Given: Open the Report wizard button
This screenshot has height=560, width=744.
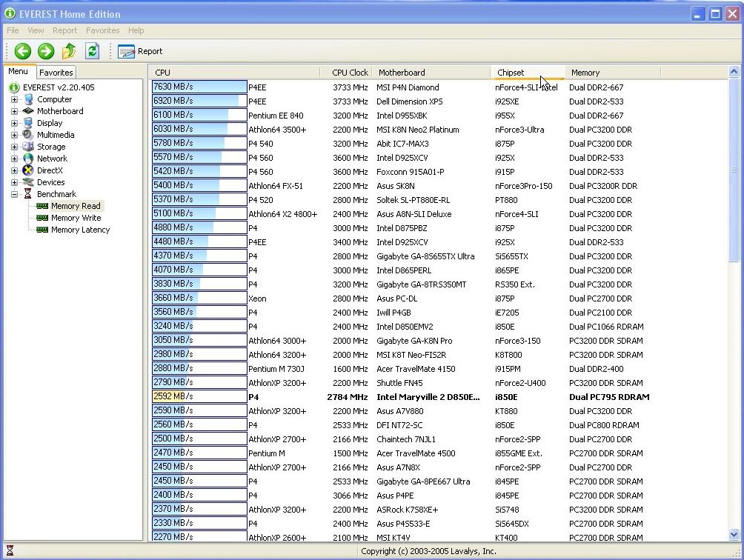Looking at the screenshot, I should pos(140,51).
